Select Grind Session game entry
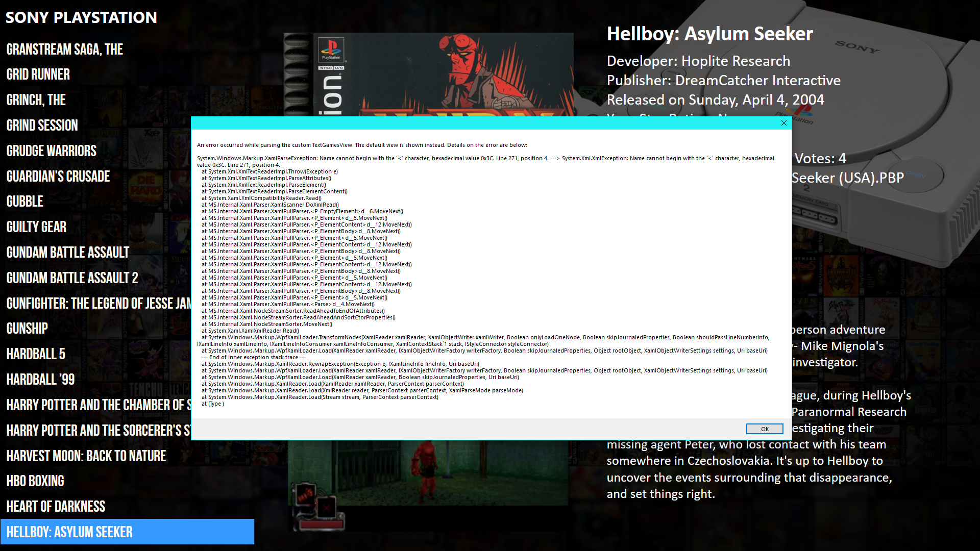 coord(42,126)
